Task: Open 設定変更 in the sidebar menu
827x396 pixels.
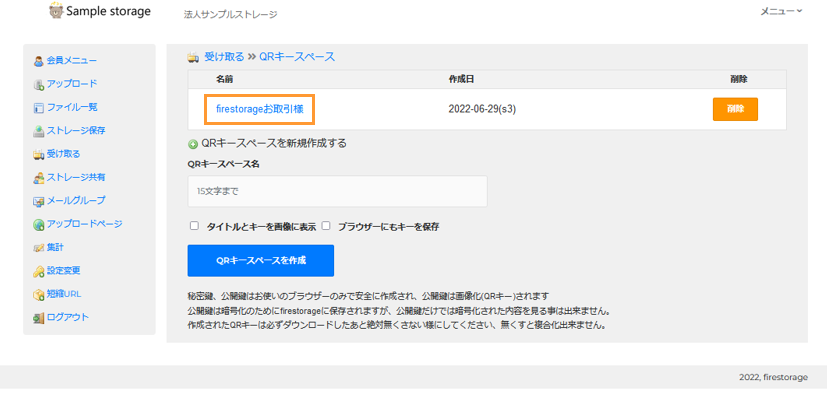Action: 63,271
